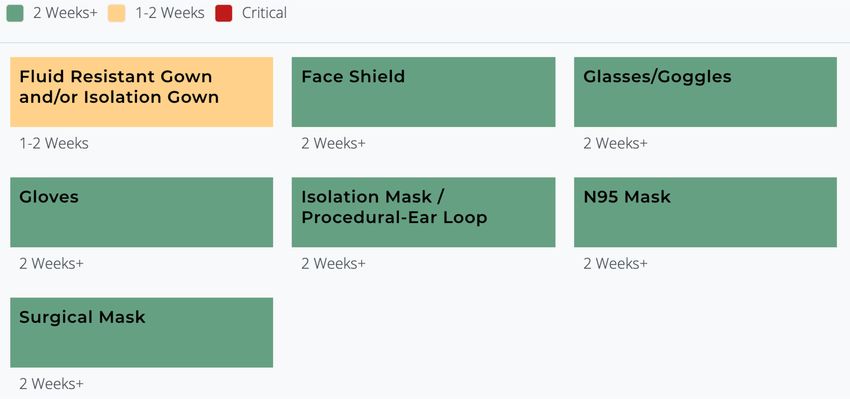Image resolution: width=850 pixels, height=399 pixels.
Task: Click 2 Weeks+ status under Gloves
Action: (51, 264)
